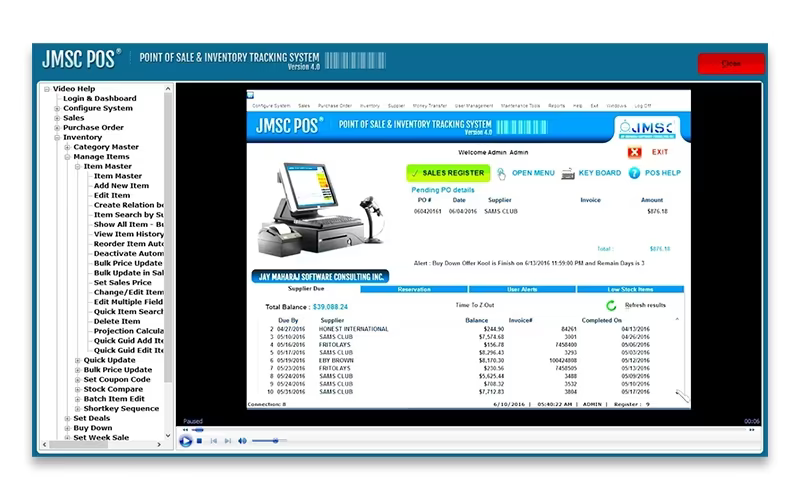Switch to the Reservation tab
The width and height of the screenshot is (800, 500).
pyautogui.click(x=414, y=289)
